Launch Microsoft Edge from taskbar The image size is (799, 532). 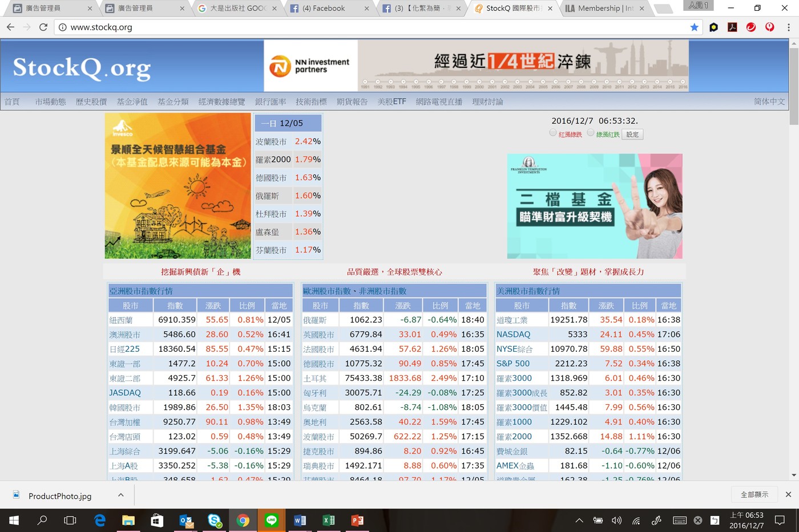tap(100, 520)
